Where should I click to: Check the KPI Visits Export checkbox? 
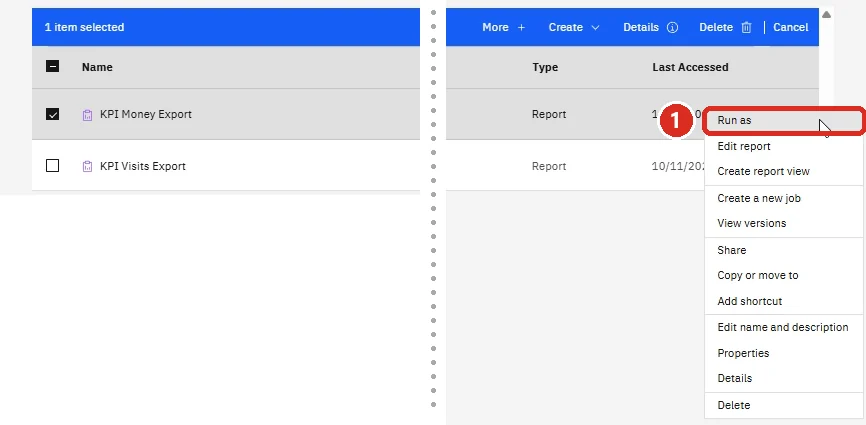pos(52,166)
